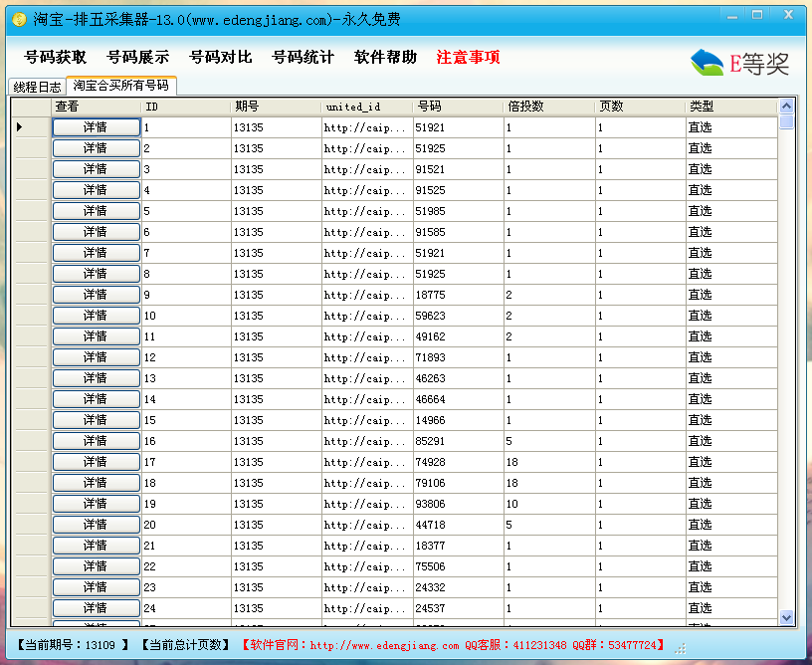Click the scrollbar up arrow

coord(786,107)
